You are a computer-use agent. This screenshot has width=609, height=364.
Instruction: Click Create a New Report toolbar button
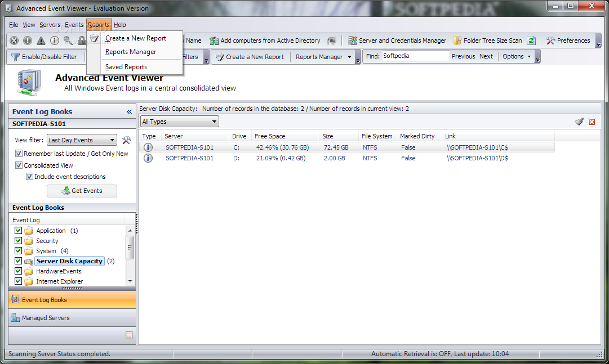(x=250, y=57)
